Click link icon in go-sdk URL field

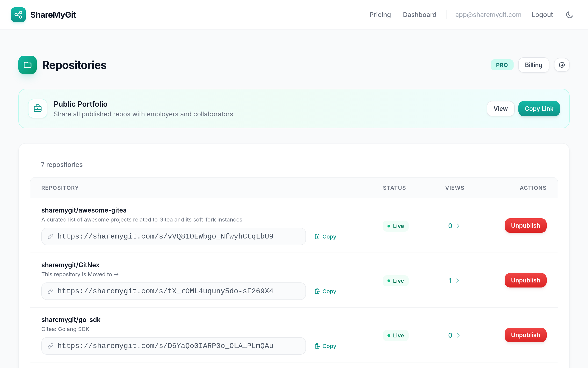[51, 346]
